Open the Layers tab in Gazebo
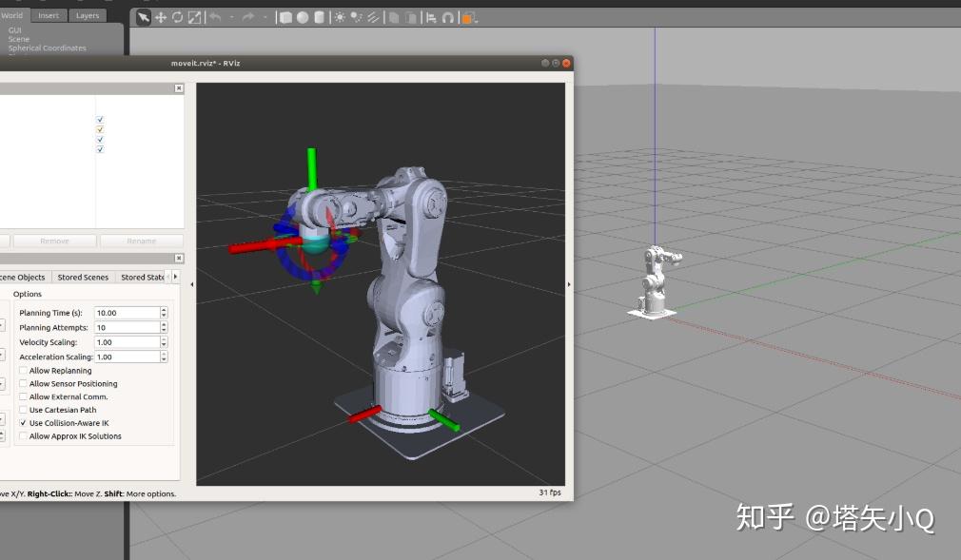961x560 pixels. click(x=87, y=15)
